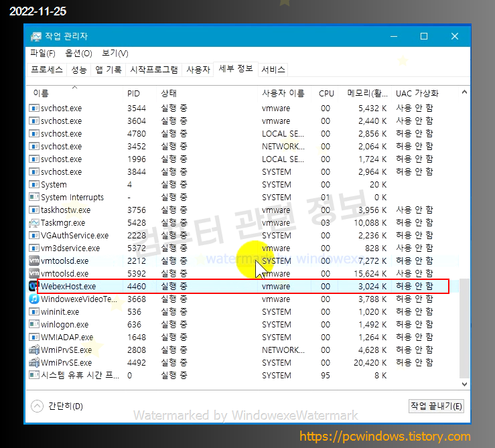Click the winlogon.exe icon
The image size is (495, 448).
coord(33,324)
